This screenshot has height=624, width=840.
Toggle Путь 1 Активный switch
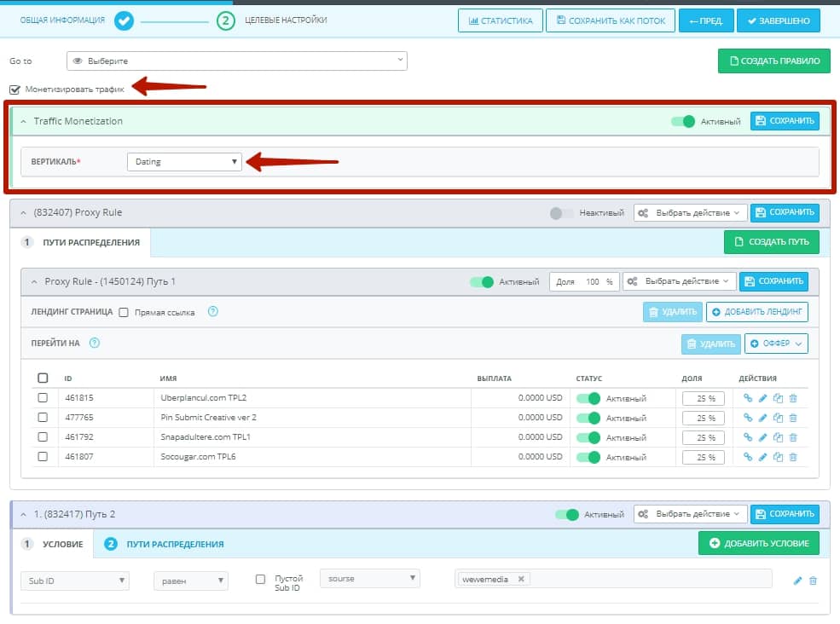tap(482, 281)
